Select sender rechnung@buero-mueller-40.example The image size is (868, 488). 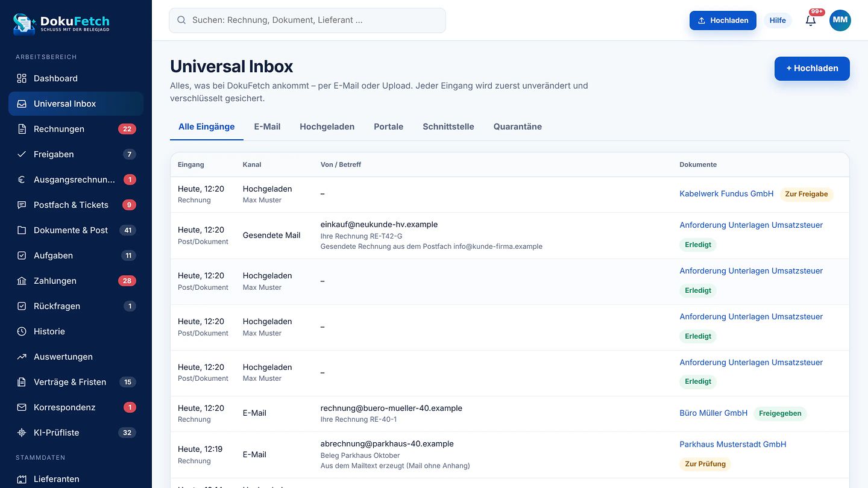pyautogui.click(x=391, y=408)
